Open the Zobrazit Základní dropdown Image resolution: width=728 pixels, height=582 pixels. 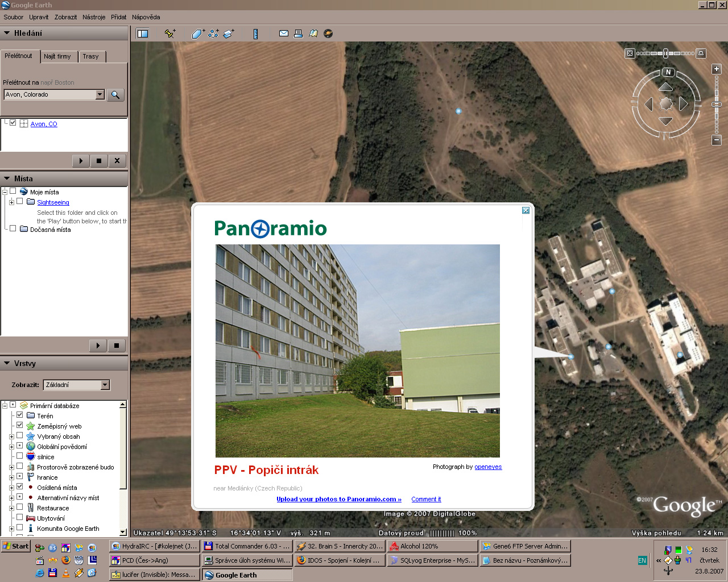105,385
